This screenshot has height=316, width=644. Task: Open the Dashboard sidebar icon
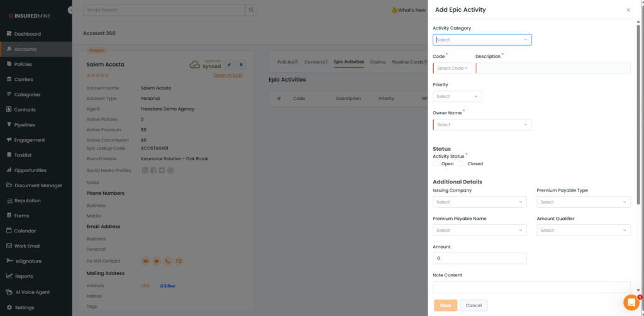click(9, 34)
